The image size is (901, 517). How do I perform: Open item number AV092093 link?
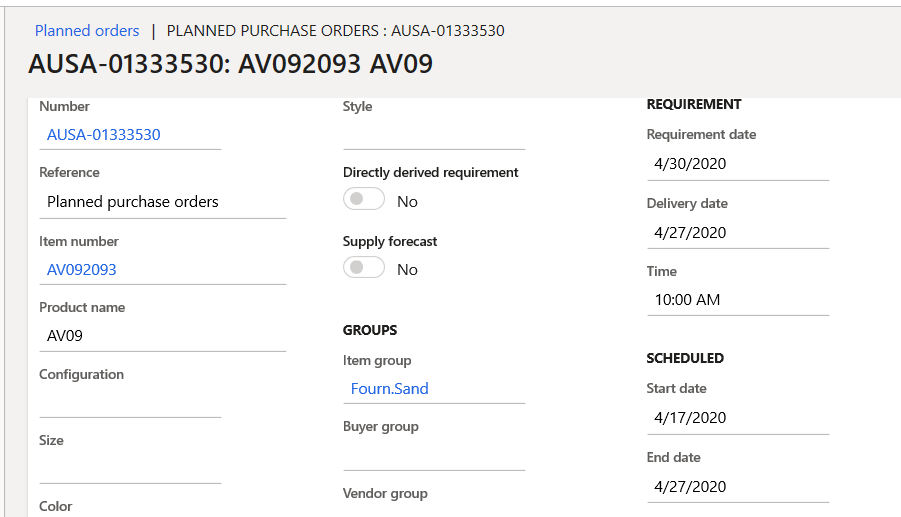coord(82,269)
